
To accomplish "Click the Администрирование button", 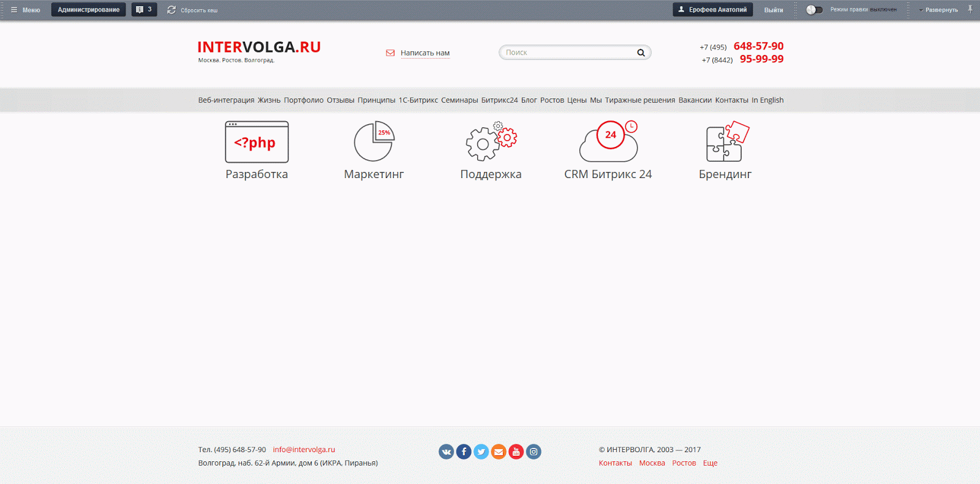I will point(88,10).
